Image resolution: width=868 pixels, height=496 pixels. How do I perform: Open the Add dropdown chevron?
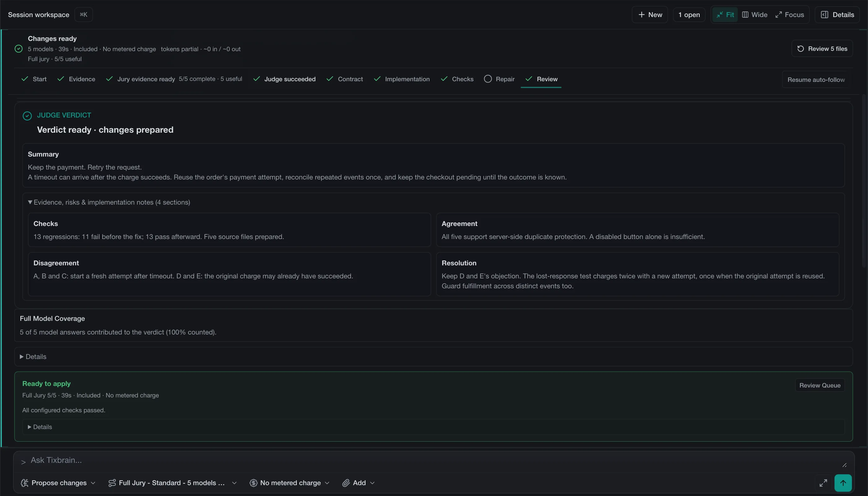pos(372,483)
